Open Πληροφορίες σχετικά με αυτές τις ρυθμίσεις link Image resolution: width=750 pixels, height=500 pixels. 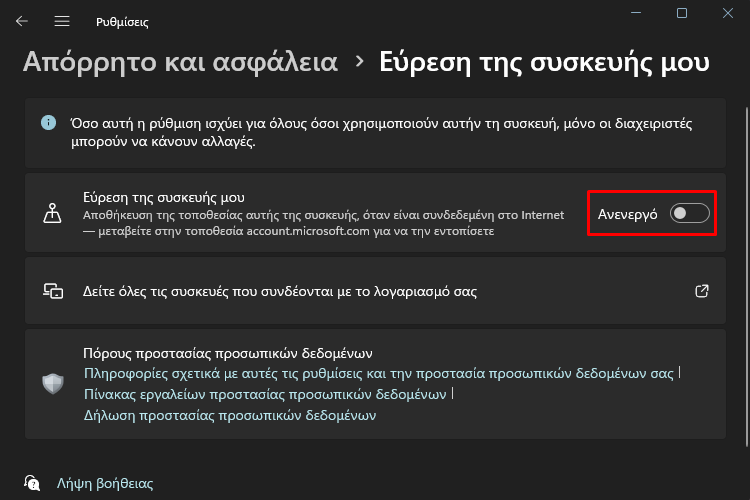tap(378, 373)
